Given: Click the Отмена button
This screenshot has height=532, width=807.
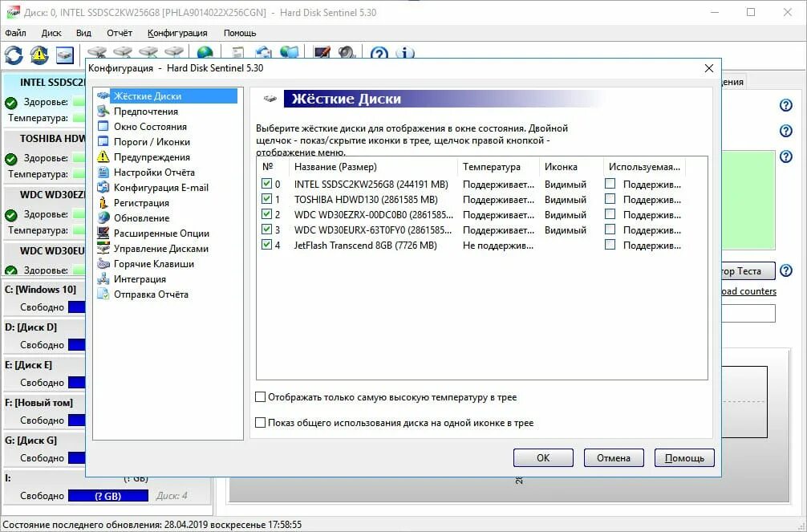Looking at the screenshot, I should [614, 458].
